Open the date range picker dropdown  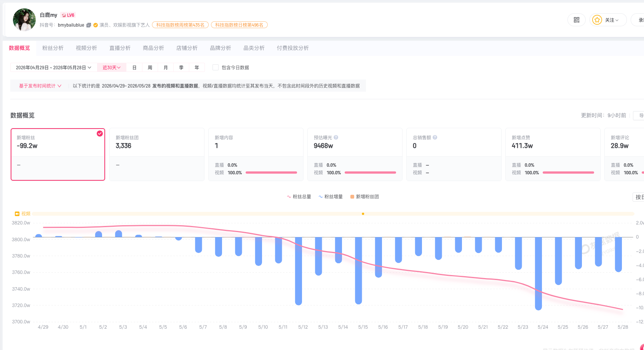(54, 67)
